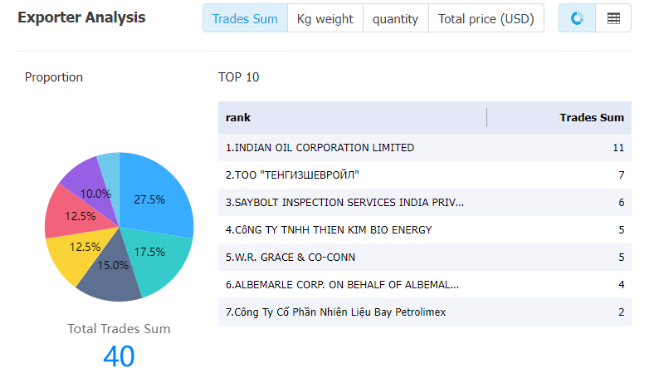
Task: Open the W.R. GRACE & CO-CONN row
Action: [425, 257]
